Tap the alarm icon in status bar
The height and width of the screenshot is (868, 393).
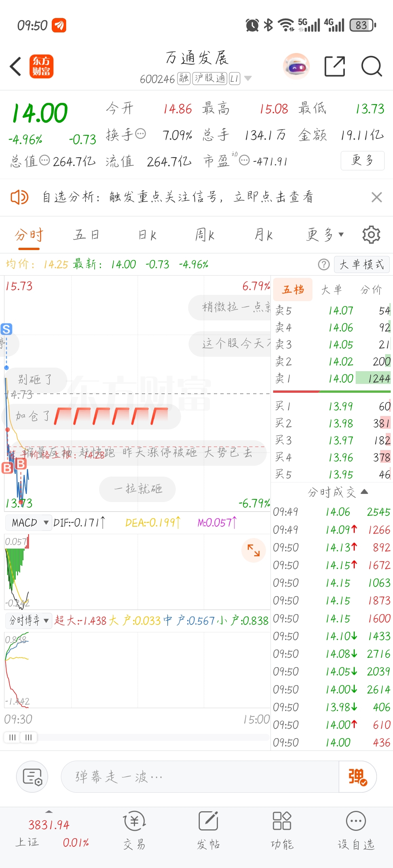pyautogui.click(x=252, y=25)
